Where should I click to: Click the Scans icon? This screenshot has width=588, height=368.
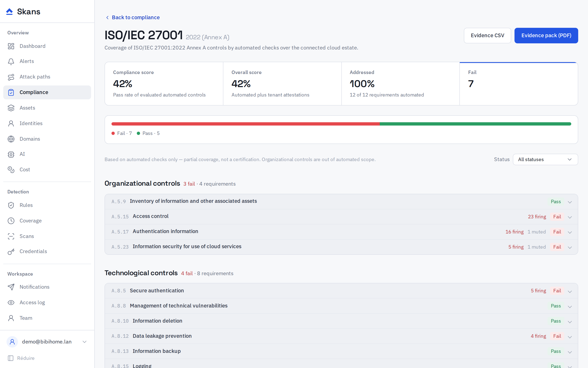tap(11, 236)
